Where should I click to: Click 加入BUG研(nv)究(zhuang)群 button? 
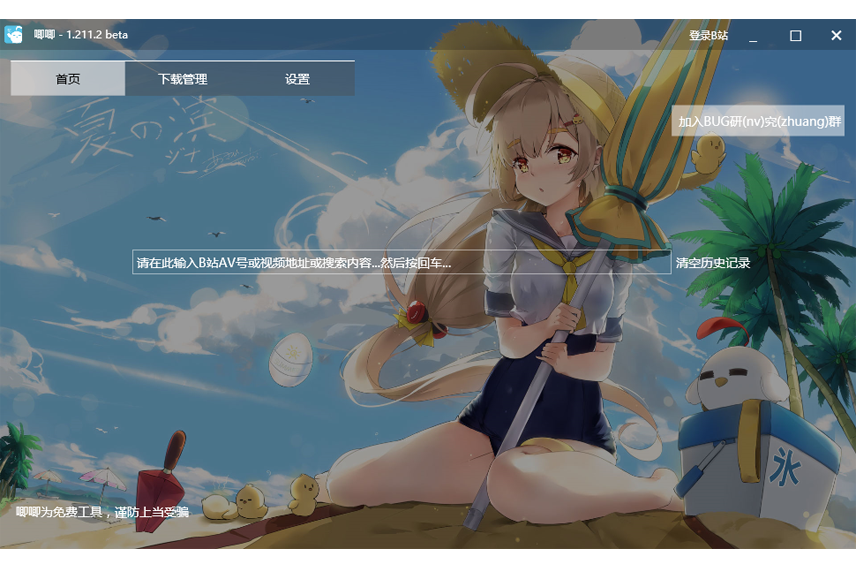coord(758,121)
